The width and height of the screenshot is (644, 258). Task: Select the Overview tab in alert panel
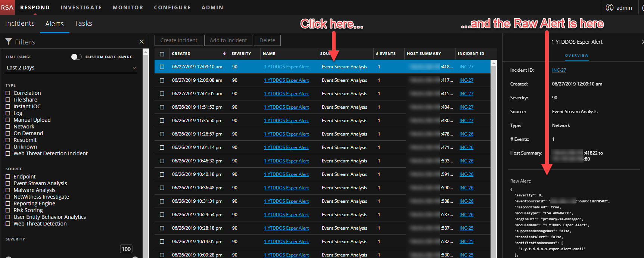coord(576,56)
